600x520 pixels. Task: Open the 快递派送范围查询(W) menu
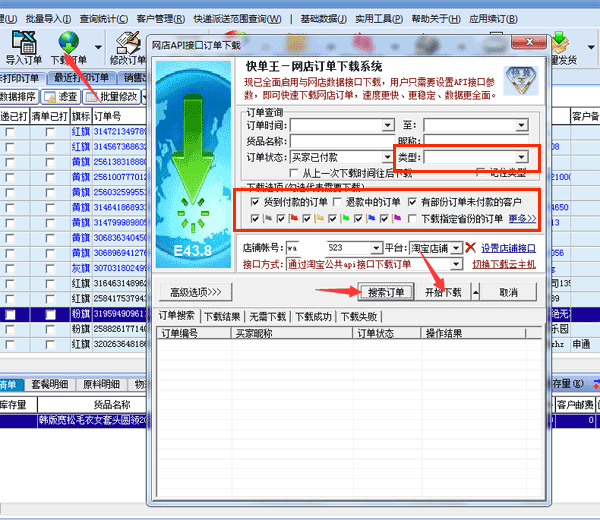click(x=237, y=19)
